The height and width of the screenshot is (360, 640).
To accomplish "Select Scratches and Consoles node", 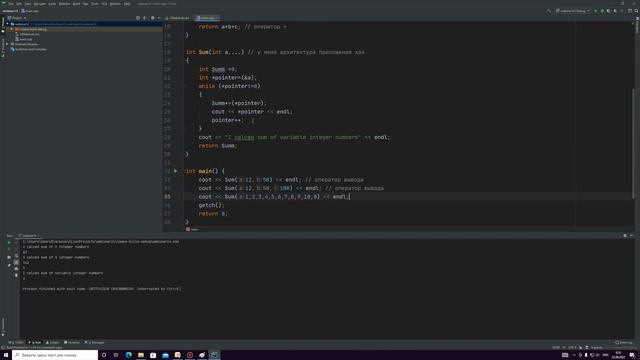I will click(29, 49).
